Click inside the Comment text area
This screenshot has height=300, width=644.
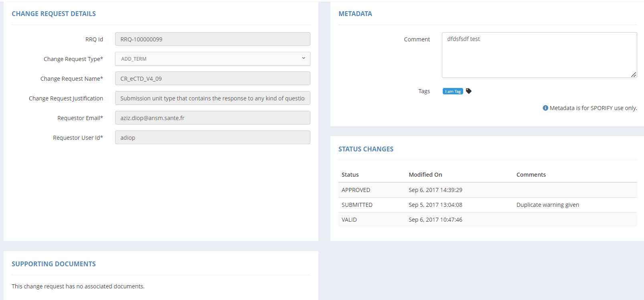point(539,55)
